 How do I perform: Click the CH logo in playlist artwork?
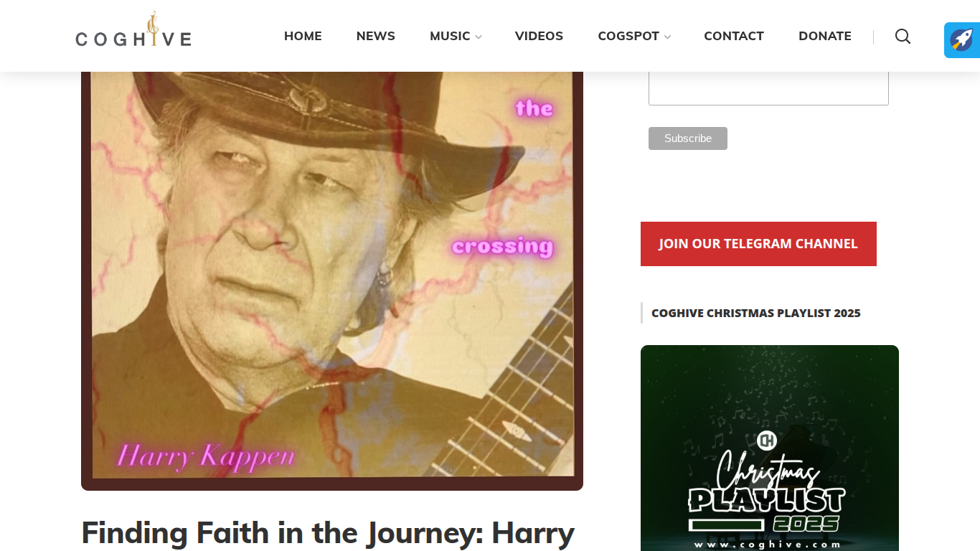tap(767, 441)
